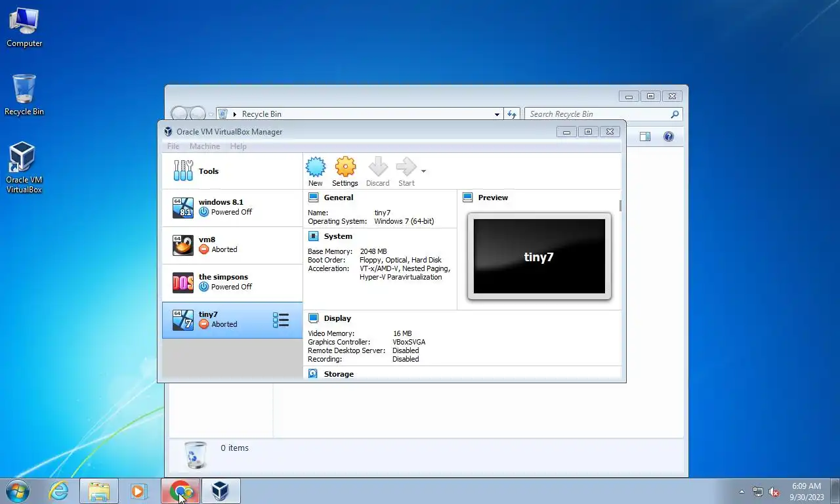
Task: Open Google Chrome from the taskbar
Action: (180, 491)
